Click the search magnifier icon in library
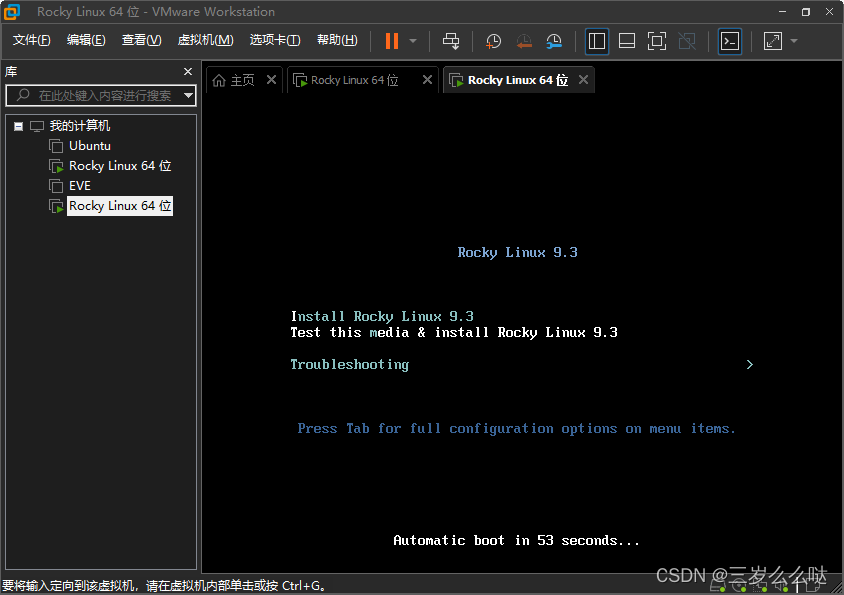844x595 pixels. pos(23,95)
